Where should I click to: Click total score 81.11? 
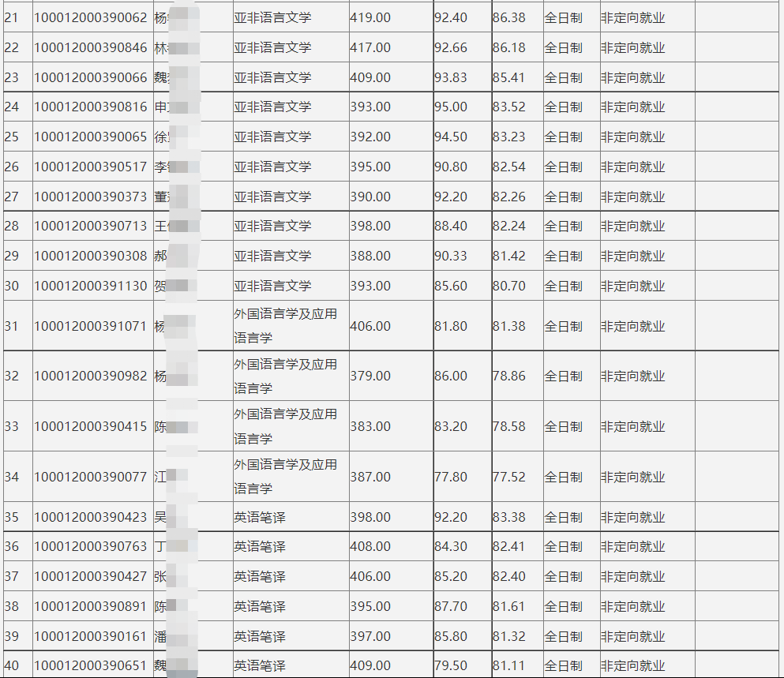[x=509, y=666]
